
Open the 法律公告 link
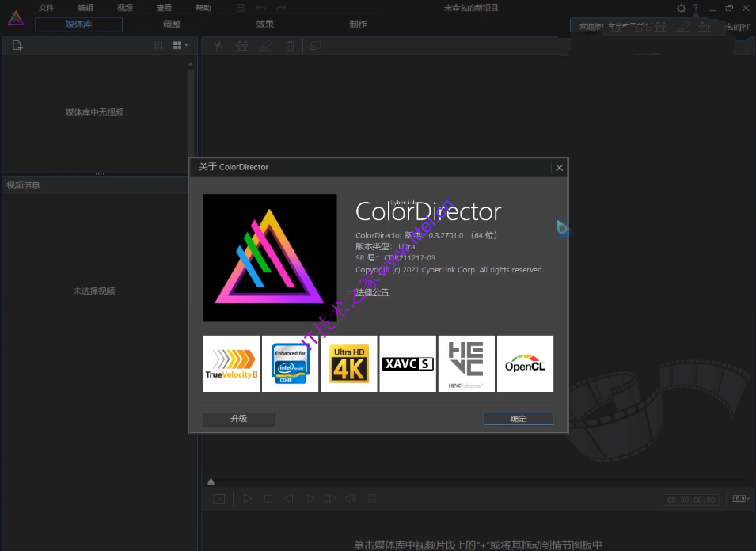(372, 292)
